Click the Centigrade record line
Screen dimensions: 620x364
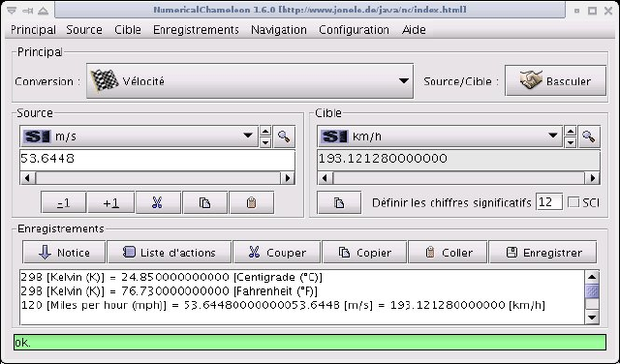click(x=171, y=277)
